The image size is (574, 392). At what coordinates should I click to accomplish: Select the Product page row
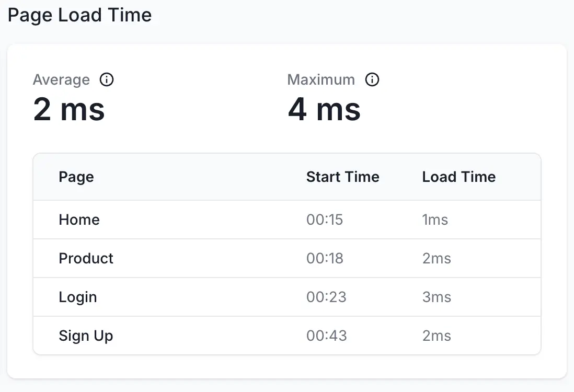click(287, 258)
